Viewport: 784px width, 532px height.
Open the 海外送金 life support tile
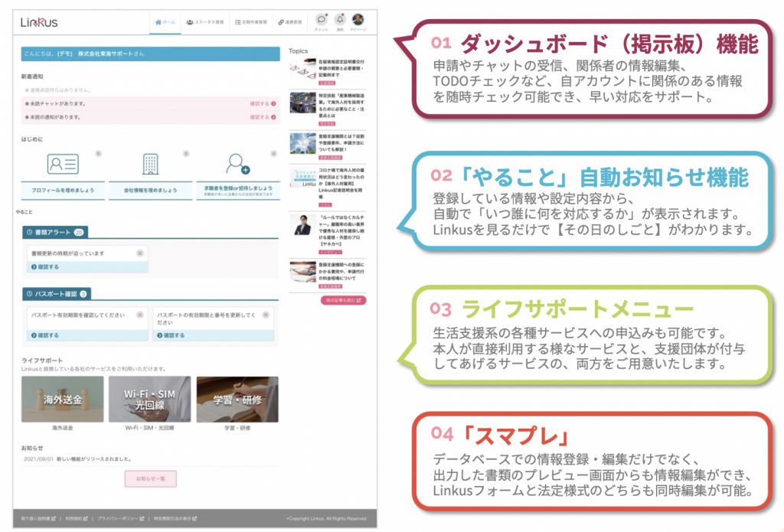62,399
